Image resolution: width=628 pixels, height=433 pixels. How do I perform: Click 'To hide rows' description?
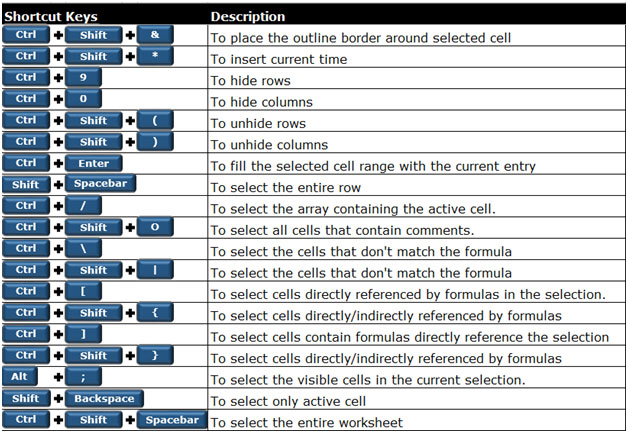point(251,81)
